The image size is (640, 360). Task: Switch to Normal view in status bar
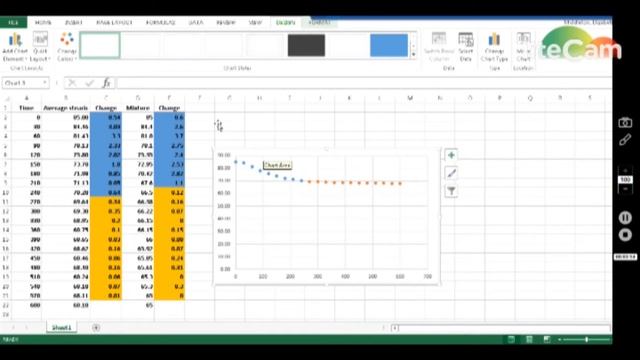511,339
